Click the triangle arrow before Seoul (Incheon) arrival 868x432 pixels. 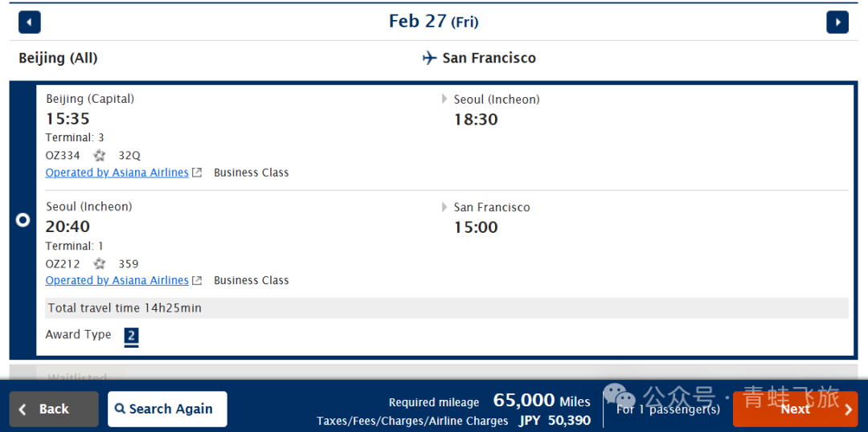[445, 100]
